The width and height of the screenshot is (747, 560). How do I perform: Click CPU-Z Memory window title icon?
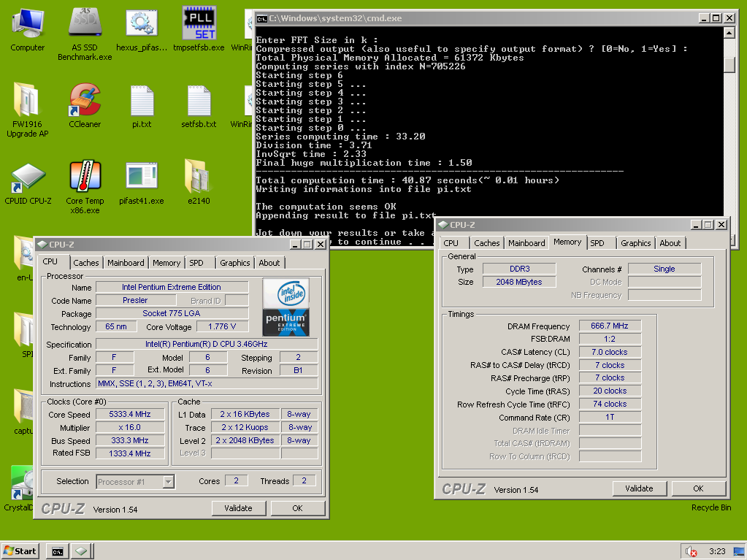(x=443, y=225)
